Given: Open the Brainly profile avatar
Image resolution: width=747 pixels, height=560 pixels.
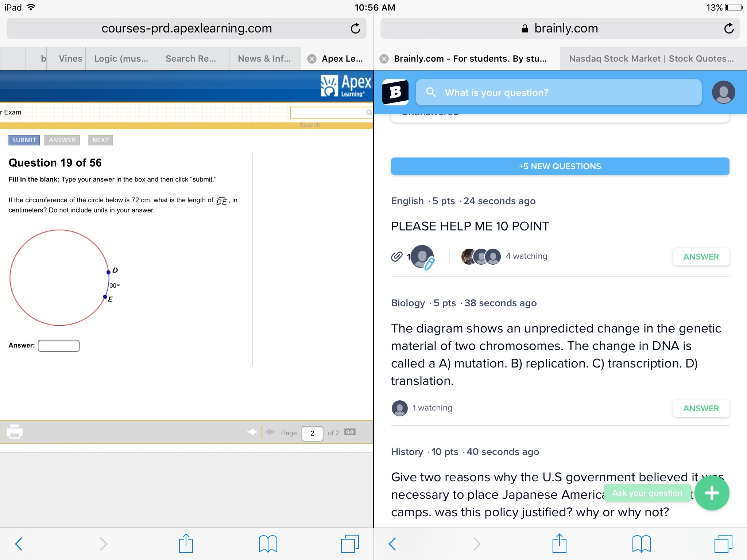Looking at the screenshot, I should click(x=723, y=92).
